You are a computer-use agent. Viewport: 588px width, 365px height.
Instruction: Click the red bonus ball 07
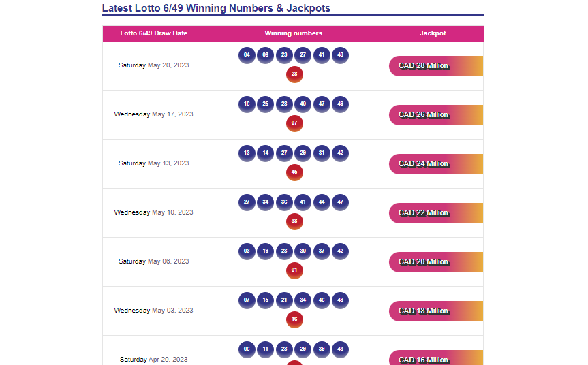click(x=294, y=123)
